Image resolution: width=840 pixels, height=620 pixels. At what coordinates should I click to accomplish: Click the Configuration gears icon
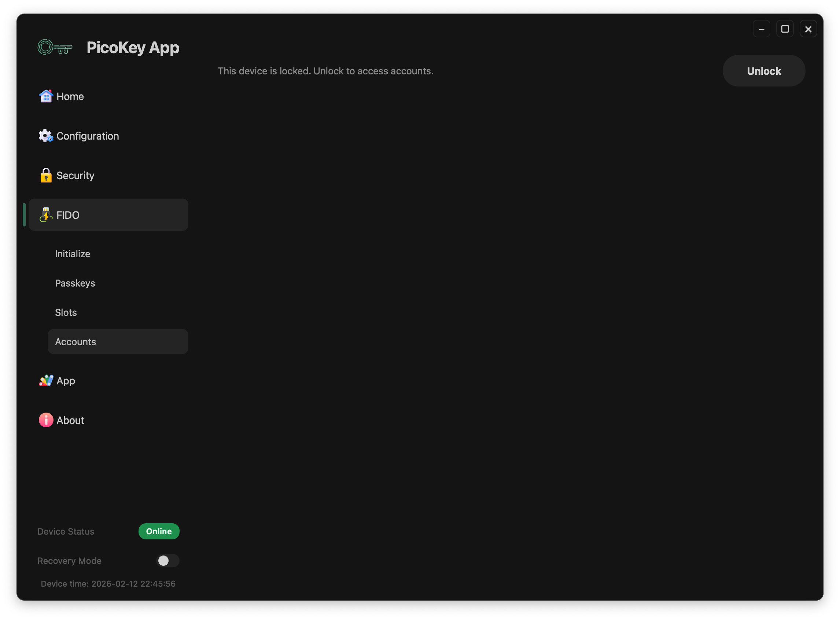46,136
